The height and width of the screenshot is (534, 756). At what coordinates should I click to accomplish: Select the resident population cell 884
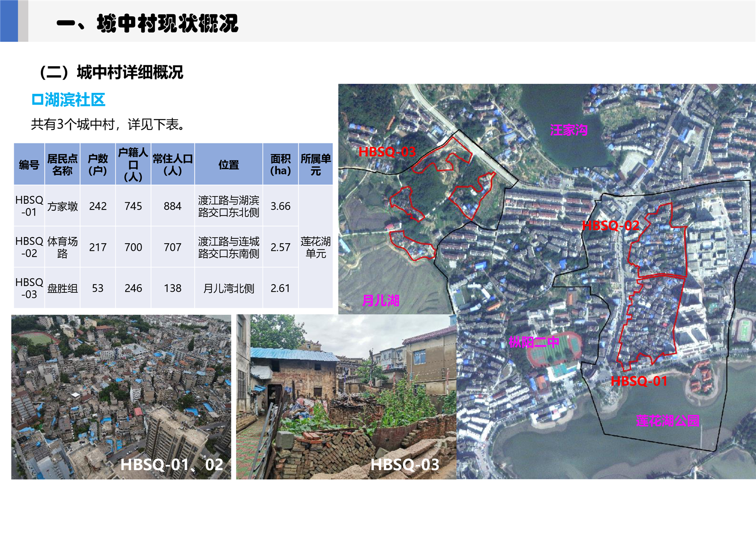point(172,206)
